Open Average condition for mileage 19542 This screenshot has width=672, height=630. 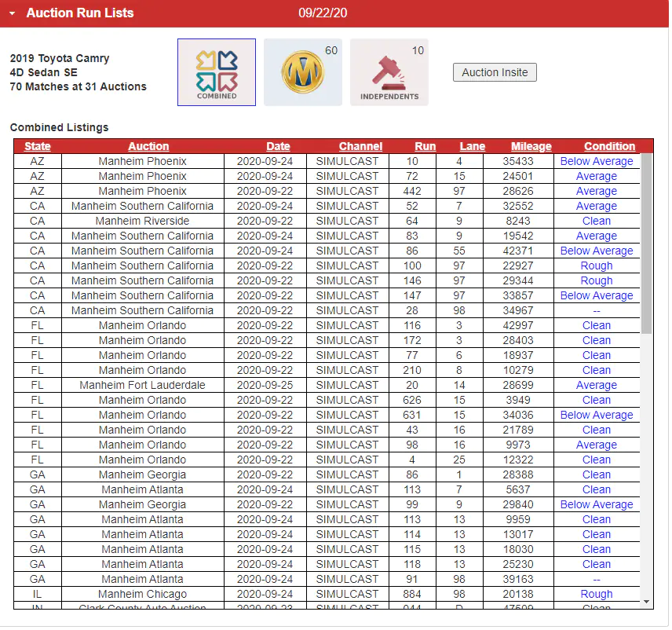tap(598, 236)
